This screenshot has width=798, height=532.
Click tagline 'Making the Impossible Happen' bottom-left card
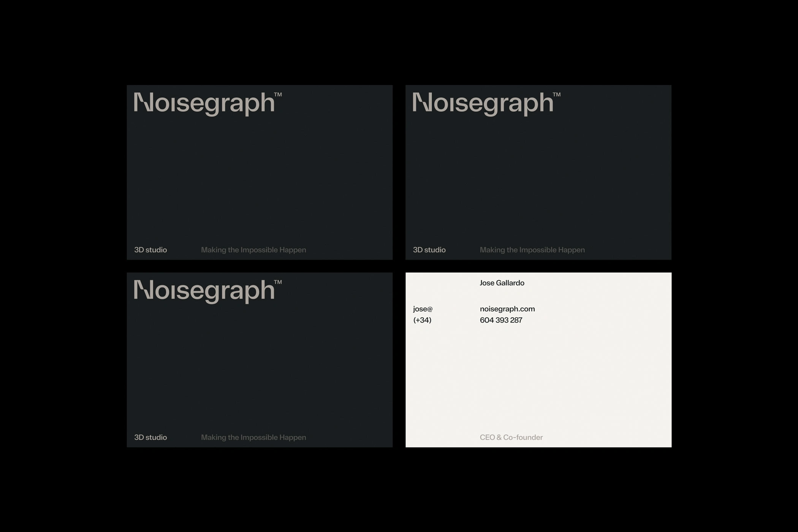click(253, 437)
